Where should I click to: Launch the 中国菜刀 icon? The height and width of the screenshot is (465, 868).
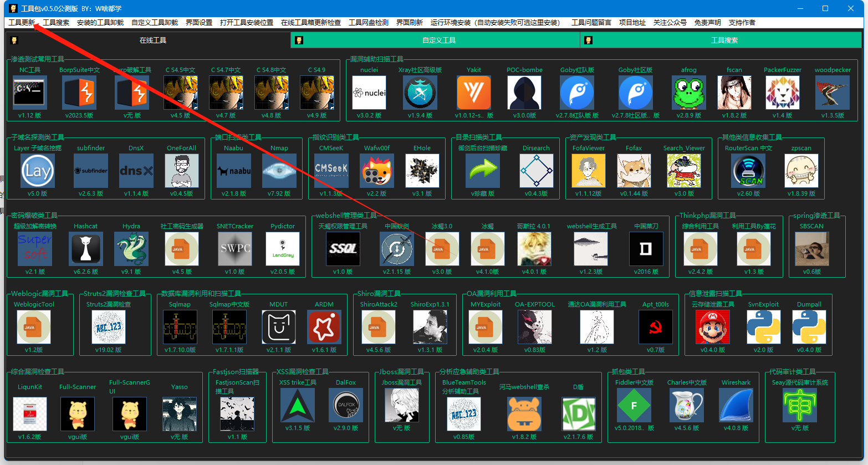(x=646, y=249)
